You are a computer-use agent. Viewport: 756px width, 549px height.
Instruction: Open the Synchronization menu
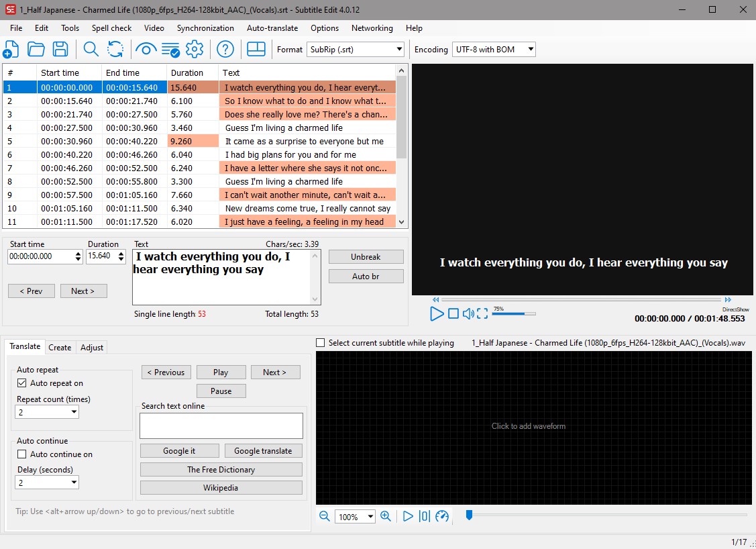pos(205,28)
